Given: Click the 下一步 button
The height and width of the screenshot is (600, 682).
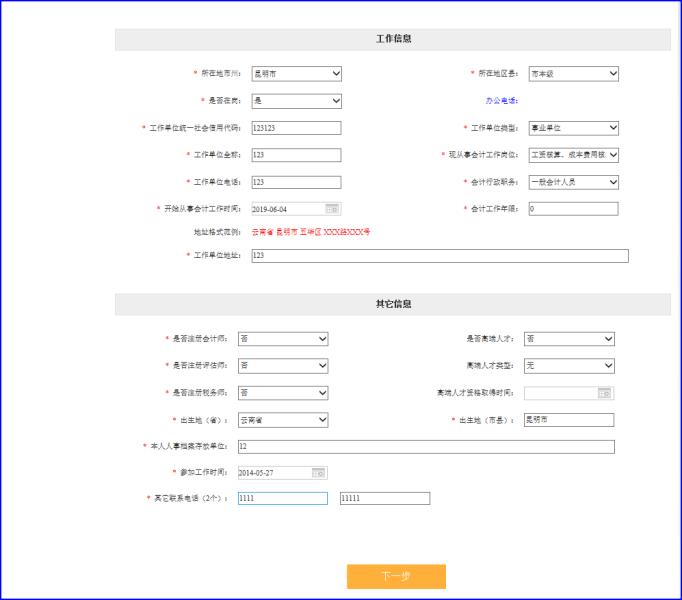Looking at the screenshot, I should point(396,577).
